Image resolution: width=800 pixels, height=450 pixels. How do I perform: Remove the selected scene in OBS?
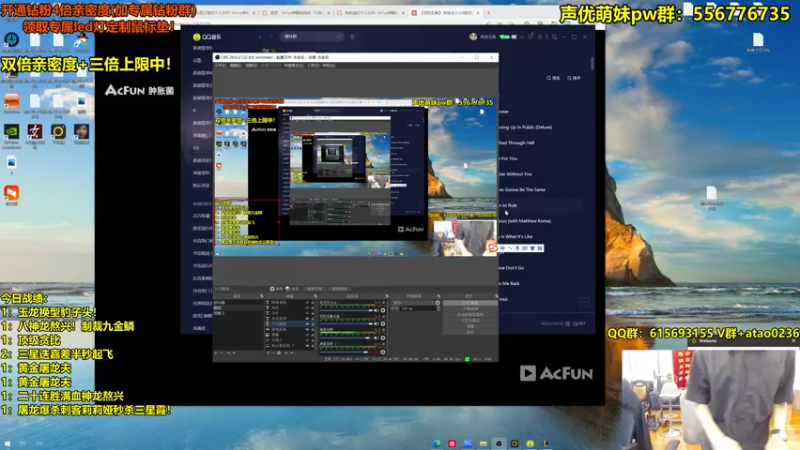pos(221,353)
